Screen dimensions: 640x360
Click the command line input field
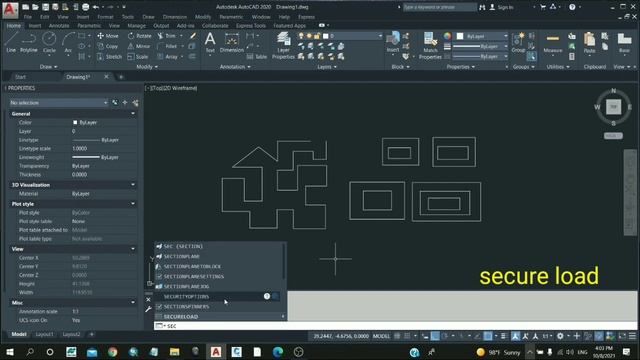(395, 326)
